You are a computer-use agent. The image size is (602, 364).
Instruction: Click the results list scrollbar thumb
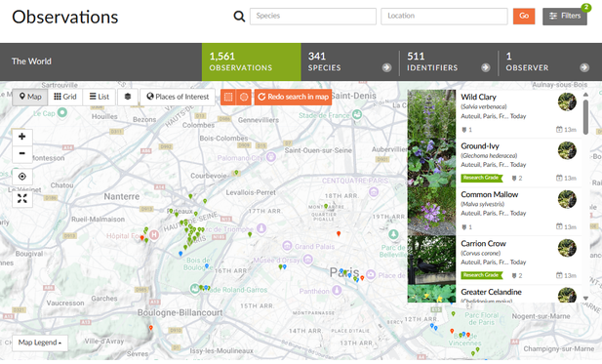(585, 117)
